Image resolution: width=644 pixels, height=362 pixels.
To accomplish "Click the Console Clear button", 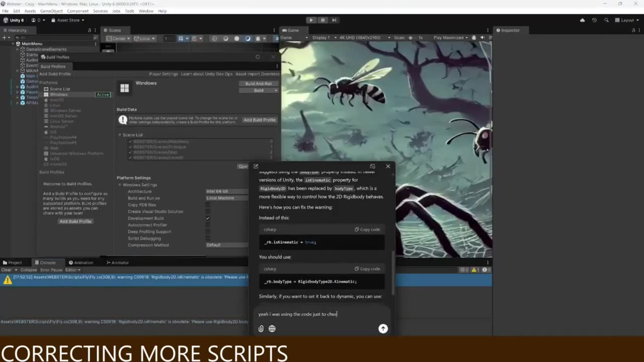I will [6, 270].
